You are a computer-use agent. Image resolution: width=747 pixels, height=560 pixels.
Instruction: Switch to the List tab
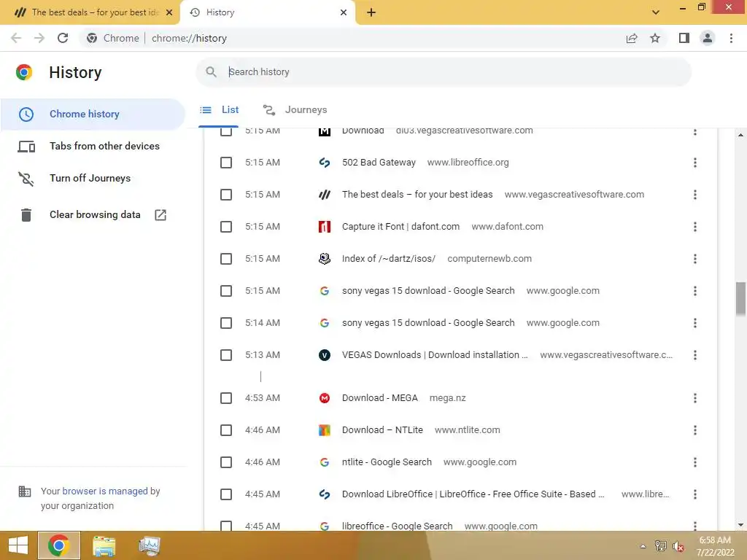point(219,110)
